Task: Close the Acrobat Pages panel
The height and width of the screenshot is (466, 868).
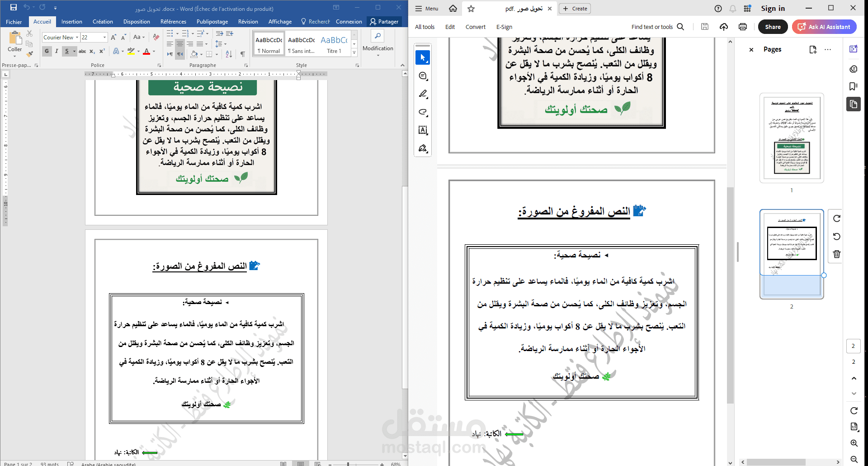Action: click(751, 50)
